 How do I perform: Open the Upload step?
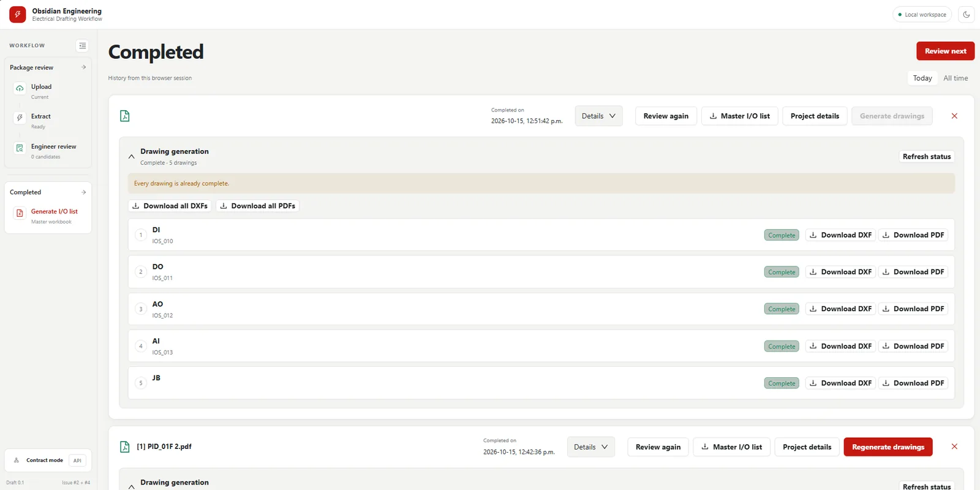point(48,91)
